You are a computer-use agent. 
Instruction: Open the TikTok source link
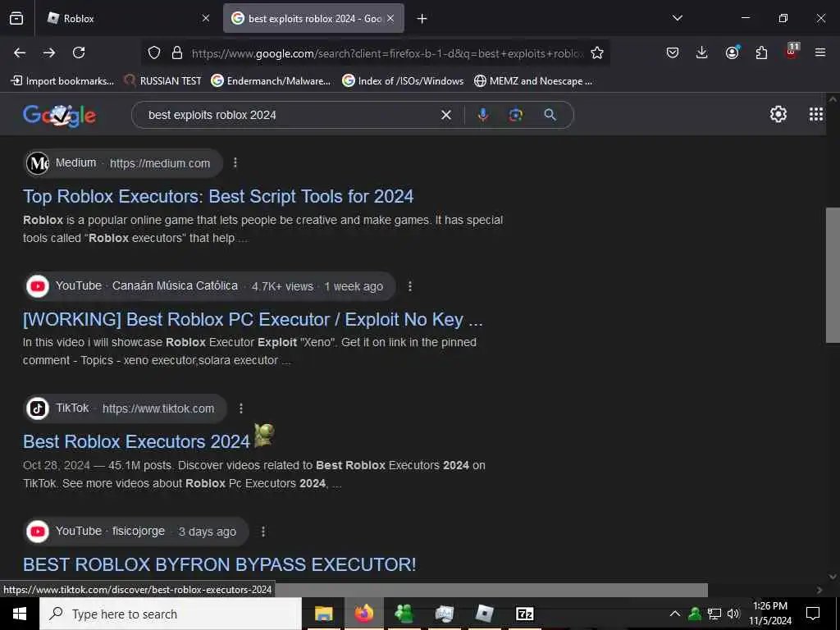pos(126,409)
